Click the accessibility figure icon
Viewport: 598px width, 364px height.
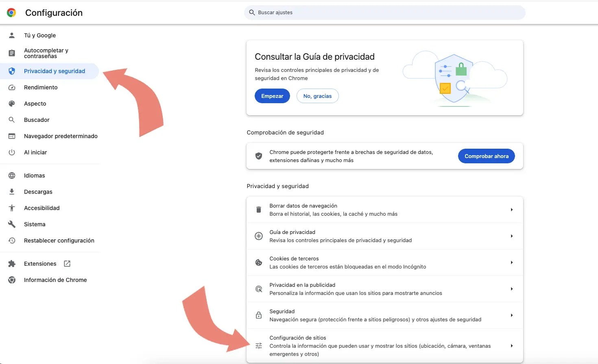pos(12,208)
